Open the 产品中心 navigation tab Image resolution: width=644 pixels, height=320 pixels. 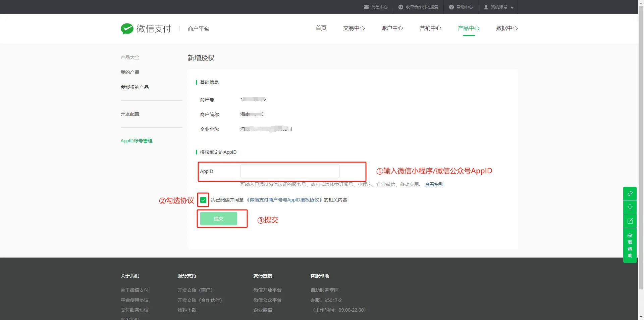[469, 28]
